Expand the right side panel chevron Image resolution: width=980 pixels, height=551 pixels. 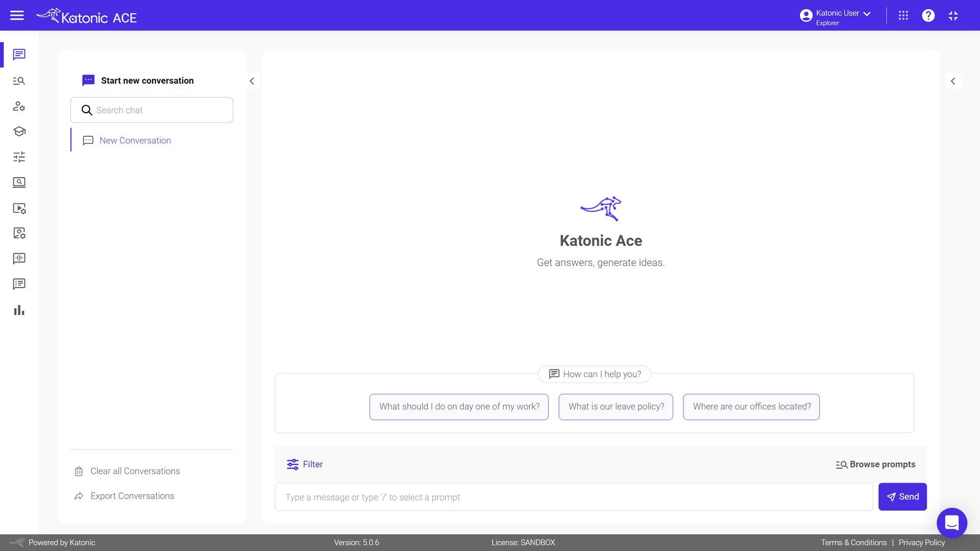tap(952, 81)
